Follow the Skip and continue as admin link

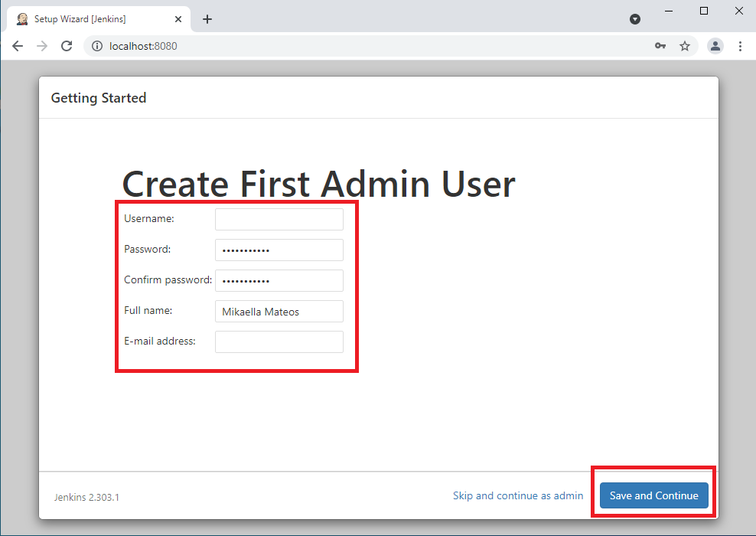[518, 495]
